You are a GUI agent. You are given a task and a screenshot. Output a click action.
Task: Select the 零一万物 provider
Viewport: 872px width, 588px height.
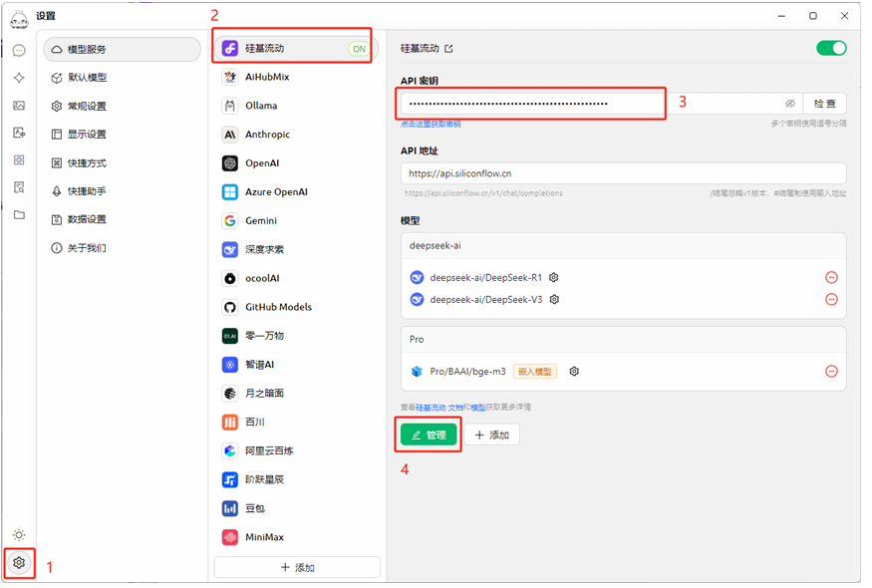296,336
